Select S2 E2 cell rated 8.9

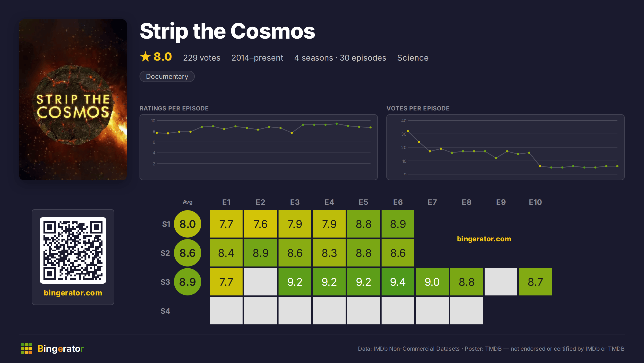pyautogui.click(x=261, y=253)
